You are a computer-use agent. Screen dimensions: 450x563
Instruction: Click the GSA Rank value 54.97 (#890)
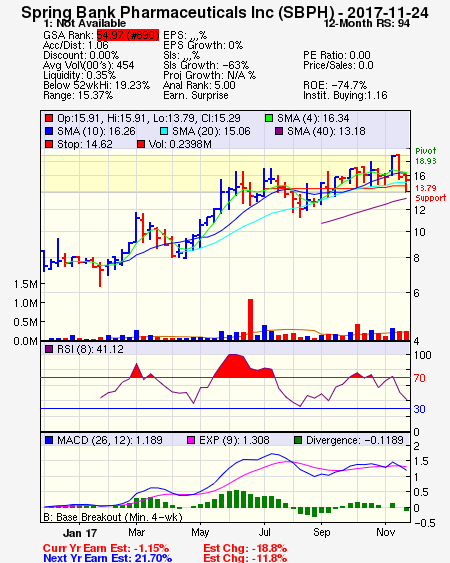coord(128,35)
